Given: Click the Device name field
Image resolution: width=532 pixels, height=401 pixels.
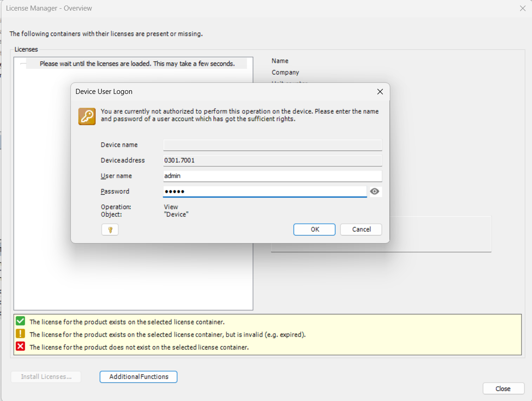Looking at the screenshot, I should point(272,145).
